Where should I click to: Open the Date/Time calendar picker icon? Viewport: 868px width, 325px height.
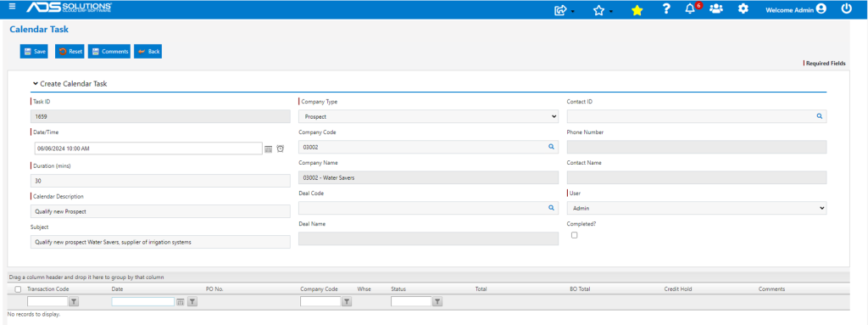pyautogui.click(x=269, y=148)
